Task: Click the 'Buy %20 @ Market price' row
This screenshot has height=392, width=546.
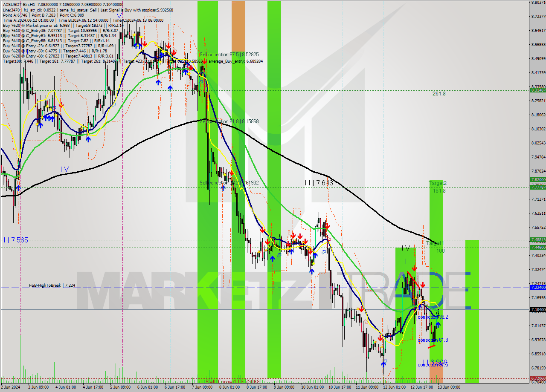Action: [63, 25]
